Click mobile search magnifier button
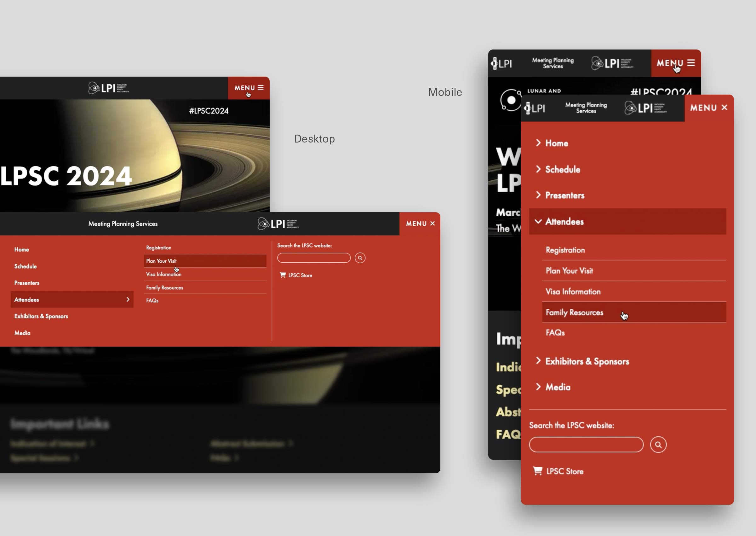This screenshot has height=536, width=756. [x=658, y=445]
